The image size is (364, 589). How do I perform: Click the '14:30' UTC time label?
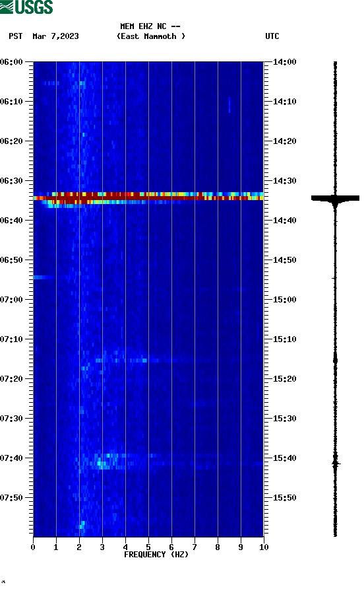point(284,181)
